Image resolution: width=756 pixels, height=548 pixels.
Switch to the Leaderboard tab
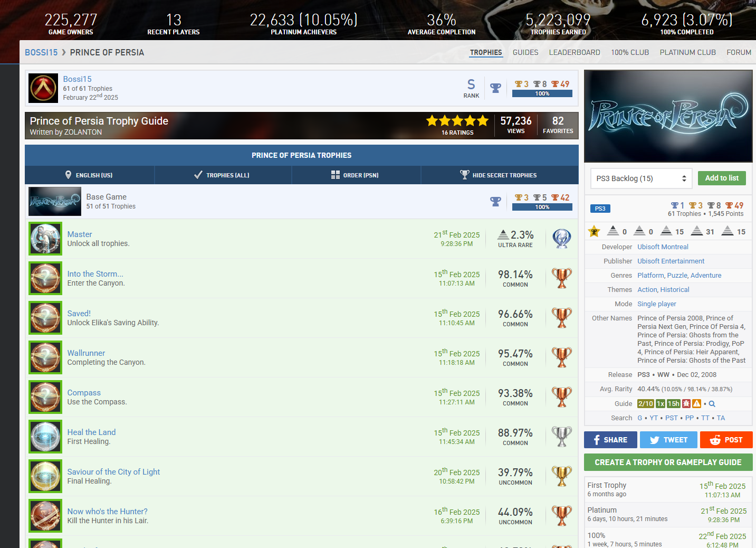(575, 52)
